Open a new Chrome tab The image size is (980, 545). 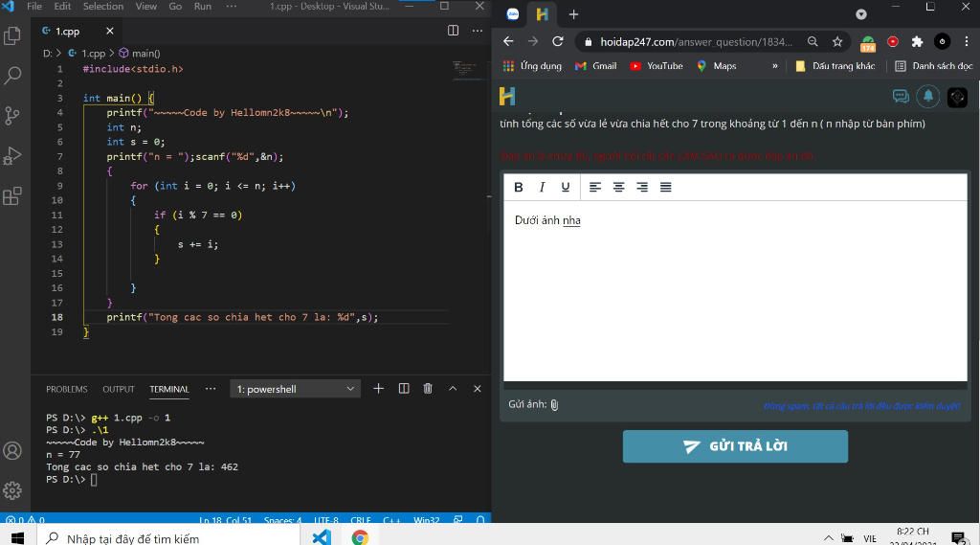(x=573, y=13)
